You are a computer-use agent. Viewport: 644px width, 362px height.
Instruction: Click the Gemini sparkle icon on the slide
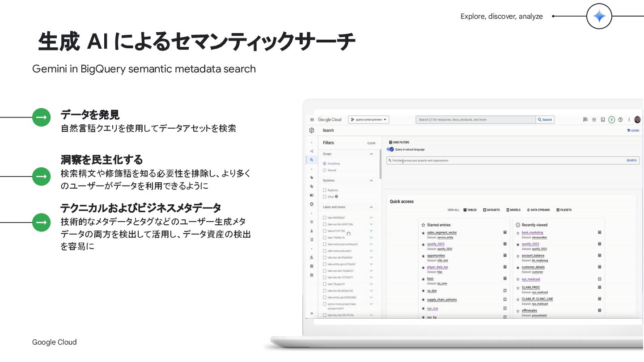599,17
